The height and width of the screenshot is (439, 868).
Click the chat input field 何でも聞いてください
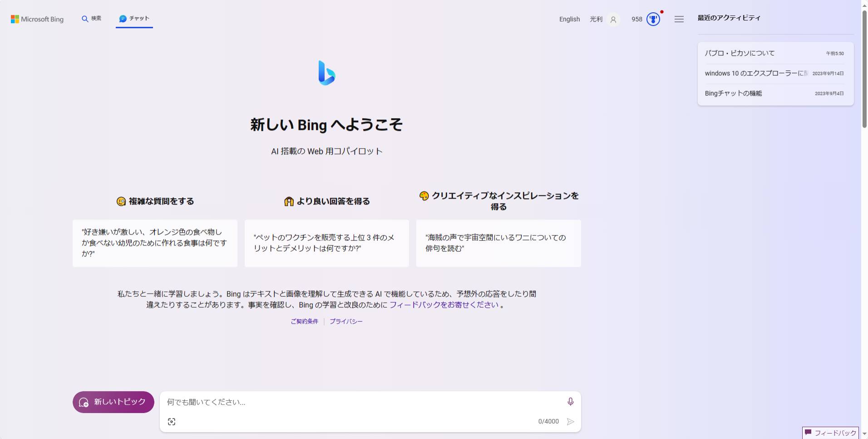363,402
